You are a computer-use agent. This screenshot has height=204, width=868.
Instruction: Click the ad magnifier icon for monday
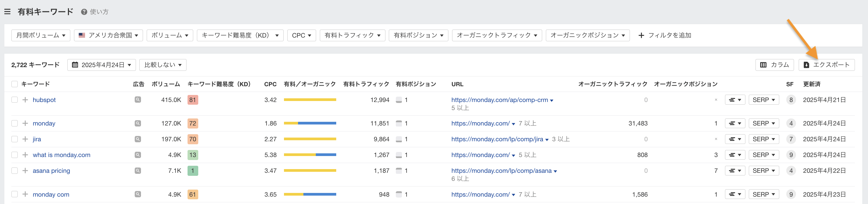pos(138,123)
